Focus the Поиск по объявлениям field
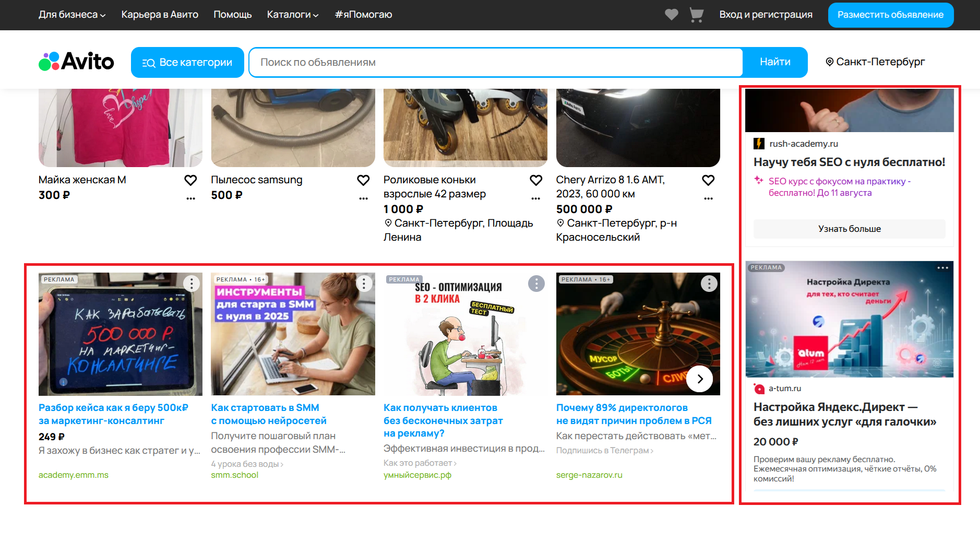Image resolution: width=980 pixels, height=541 pixels. 496,62
